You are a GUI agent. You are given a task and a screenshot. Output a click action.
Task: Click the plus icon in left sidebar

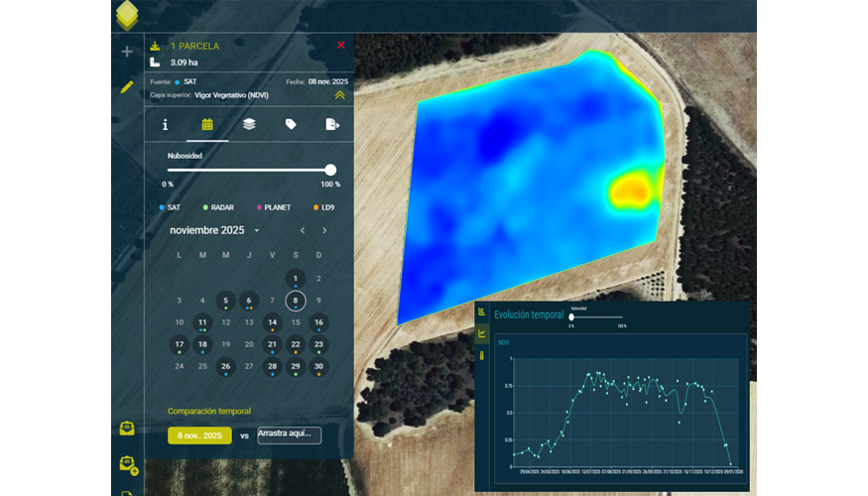coord(127,52)
